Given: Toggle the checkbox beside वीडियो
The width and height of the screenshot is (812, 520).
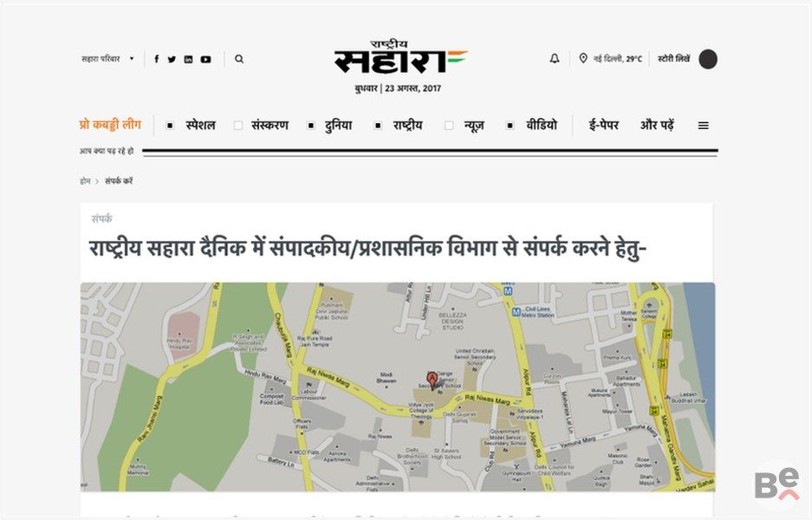Looking at the screenshot, I should (x=510, y=126).
